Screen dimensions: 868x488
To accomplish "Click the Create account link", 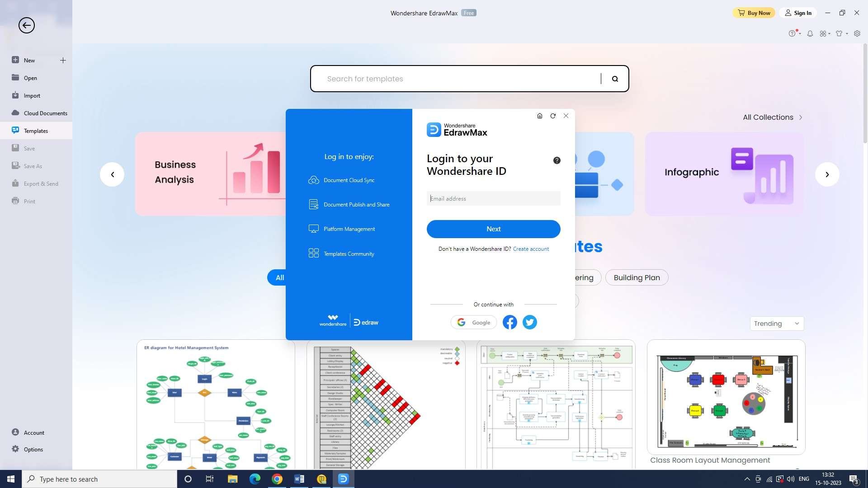I will click(x=531, y=249).
